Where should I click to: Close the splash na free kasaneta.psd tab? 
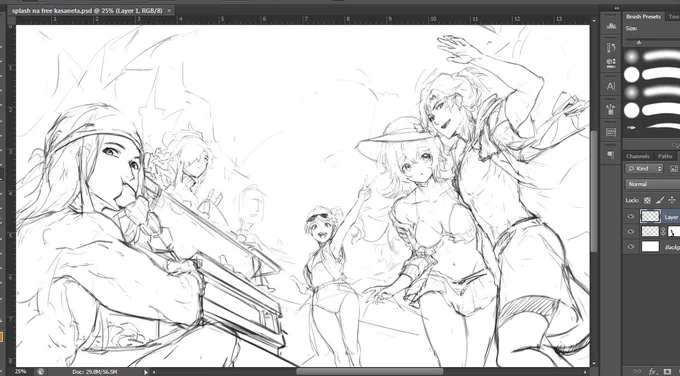click(169, 10)
